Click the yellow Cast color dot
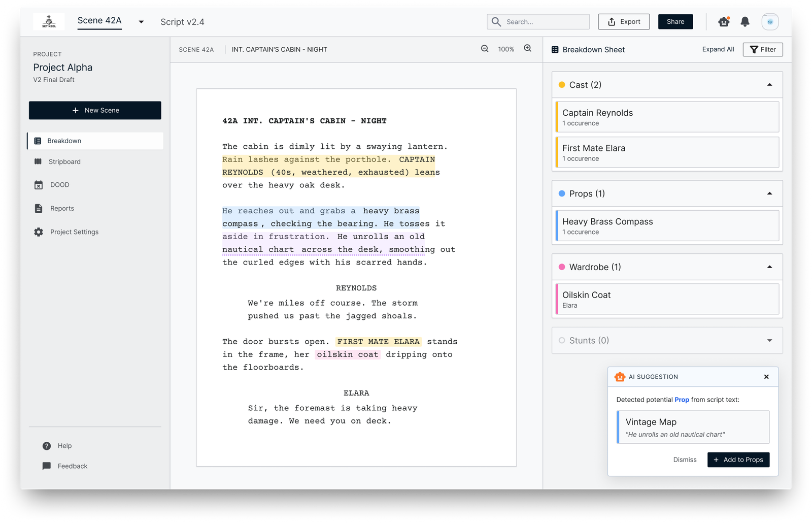 [562, 85]
